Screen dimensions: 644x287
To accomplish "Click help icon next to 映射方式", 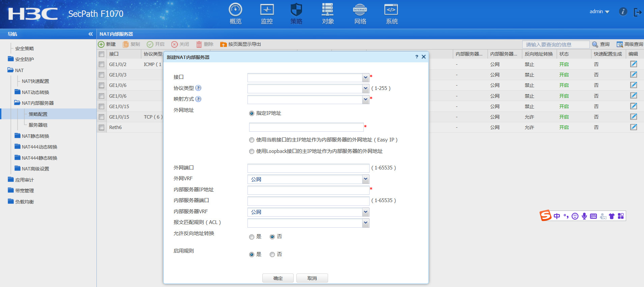I will click(x=198, y=99).
